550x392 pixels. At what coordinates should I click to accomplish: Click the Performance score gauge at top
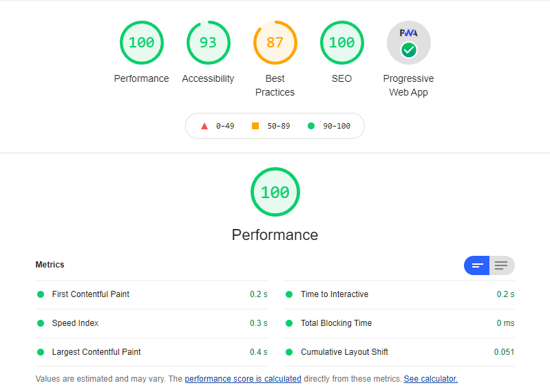click(x=141, y=43)
